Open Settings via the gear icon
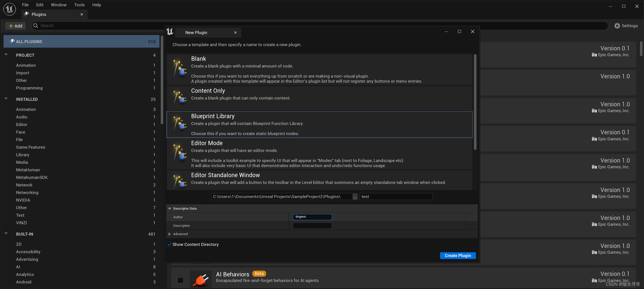 pyautogui.click(x=617, y=26)
